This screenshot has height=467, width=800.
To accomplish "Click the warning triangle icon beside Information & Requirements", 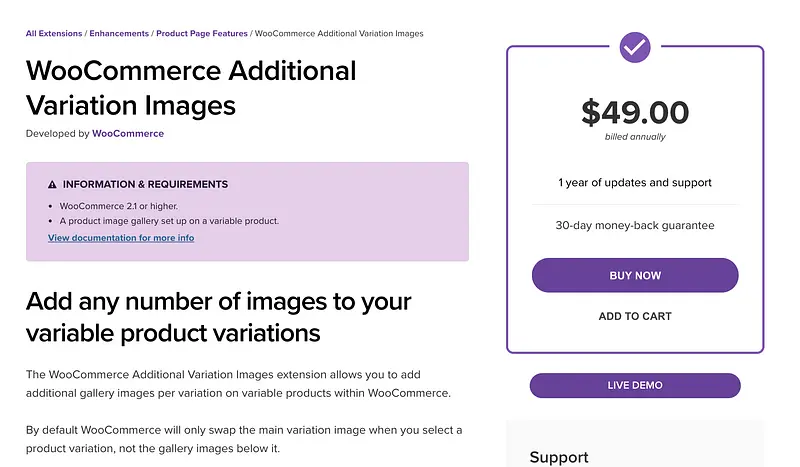I will point(52,185).
